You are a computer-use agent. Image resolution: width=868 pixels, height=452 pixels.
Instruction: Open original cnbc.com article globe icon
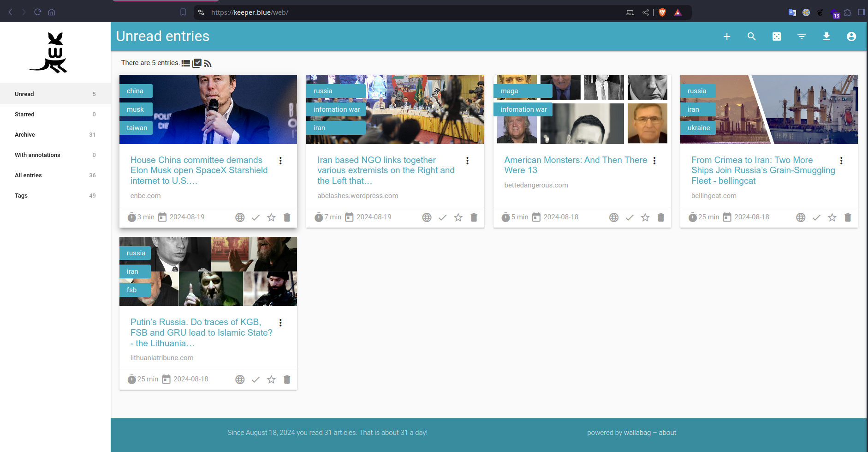tap(240, 217)
